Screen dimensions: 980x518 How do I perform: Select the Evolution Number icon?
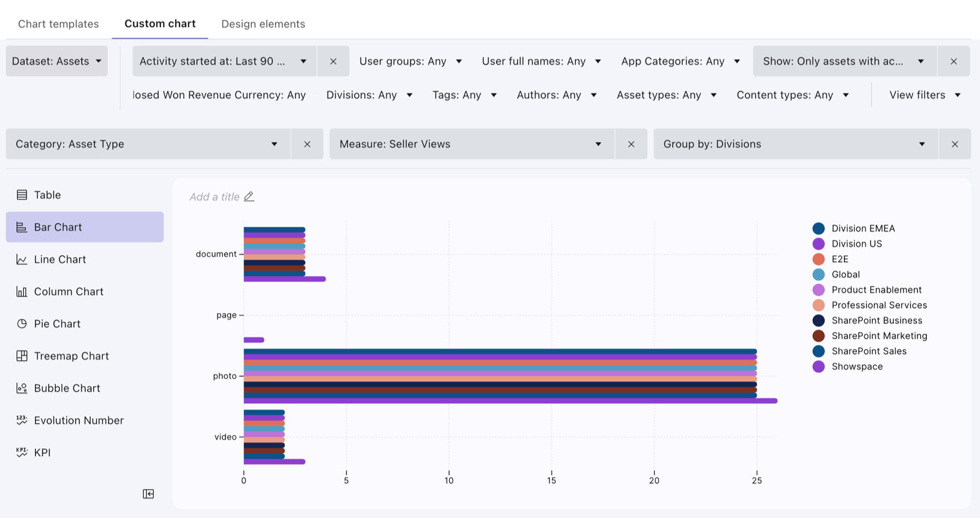coord(22,421)
